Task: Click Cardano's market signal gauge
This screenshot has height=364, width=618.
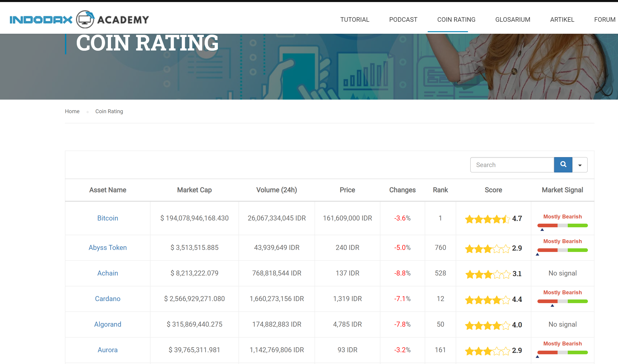Action: [x=562, y=301]
